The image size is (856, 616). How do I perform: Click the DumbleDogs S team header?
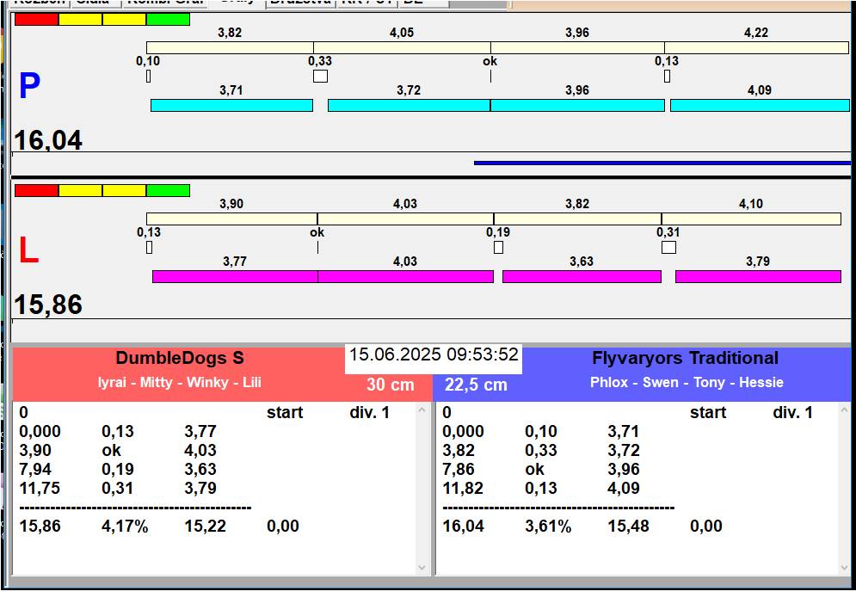tap(179, 358)
